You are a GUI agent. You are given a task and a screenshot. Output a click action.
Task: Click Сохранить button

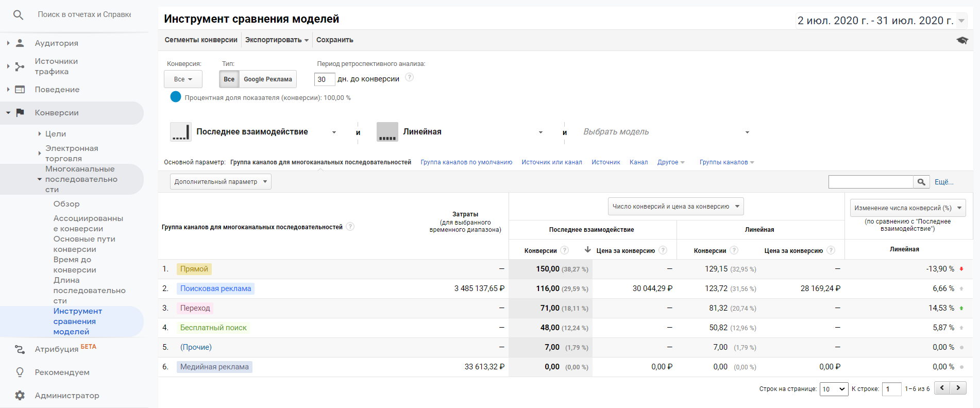coord(335,40)
